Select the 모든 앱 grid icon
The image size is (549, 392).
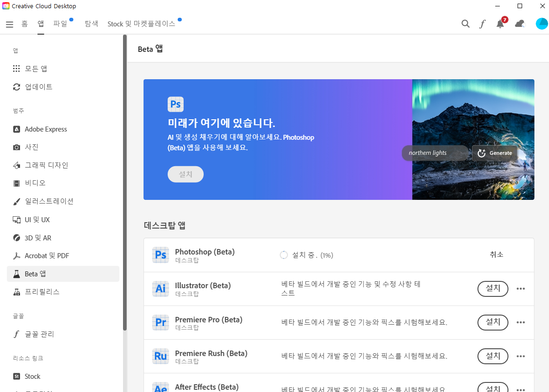click(x=16, y=69)
